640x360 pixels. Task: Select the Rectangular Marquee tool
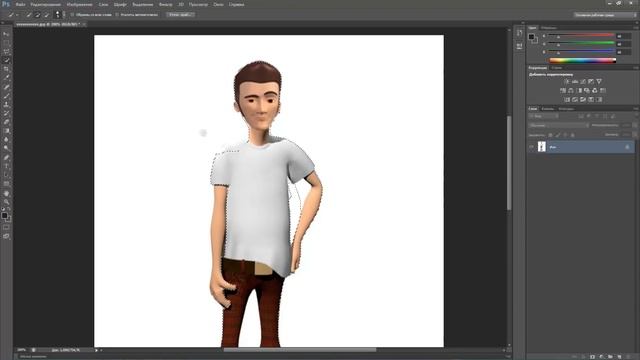tap(6, 43)
